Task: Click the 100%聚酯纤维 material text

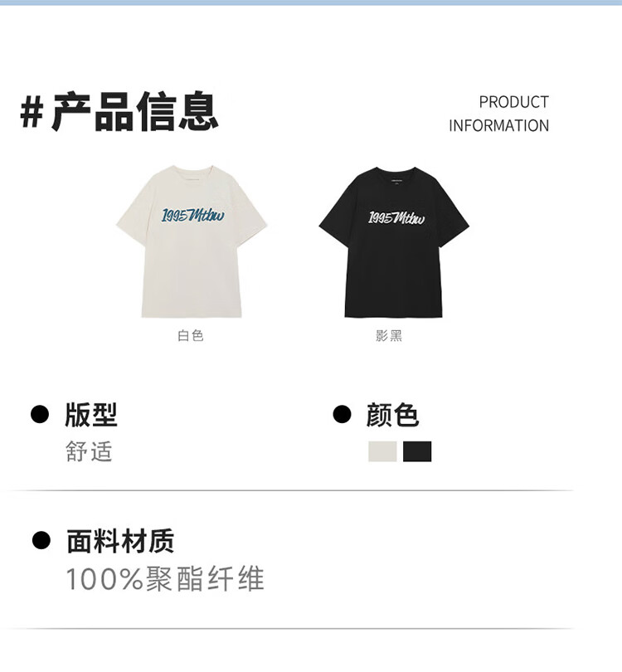Action: (x=165, y=579)
